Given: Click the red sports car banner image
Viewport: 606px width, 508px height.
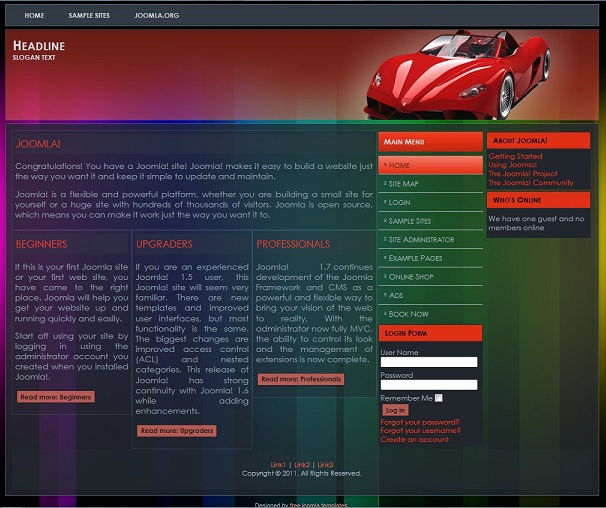Looking at the screenshot, I should click(x=458, y=75).
